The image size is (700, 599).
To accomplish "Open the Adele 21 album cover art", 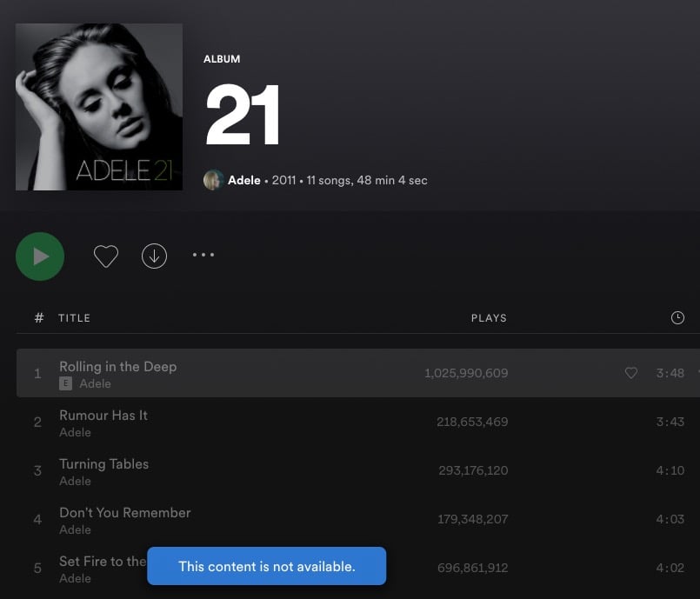I will coord(99,107).
